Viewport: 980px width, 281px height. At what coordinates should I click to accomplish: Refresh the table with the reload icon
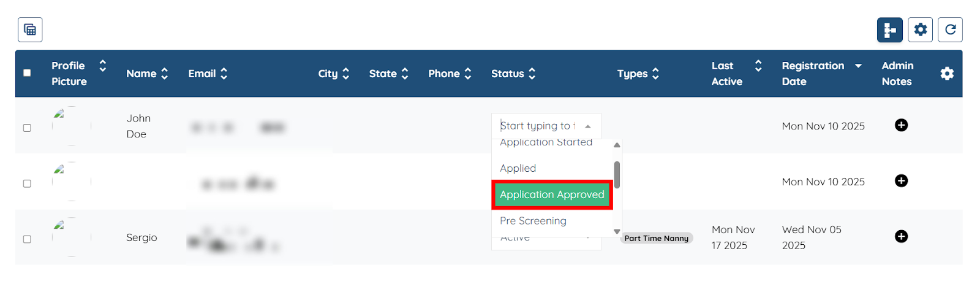[950, 29]
